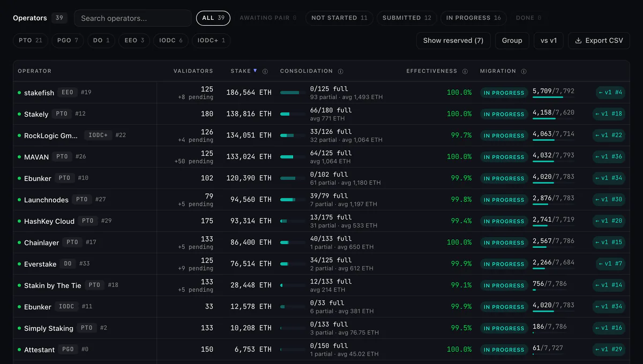This screenshot has height=364, width=643.
Task: Click the Stake sort arrow indicator
Action: click(x=255, y=71)
